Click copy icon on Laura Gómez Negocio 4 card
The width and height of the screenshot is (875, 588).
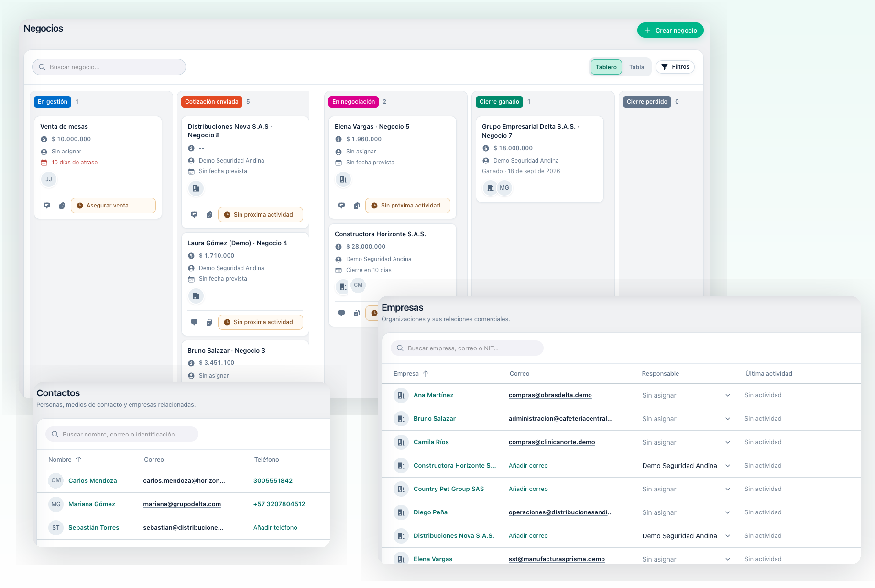pyautogui.click(x=209, y=322)
